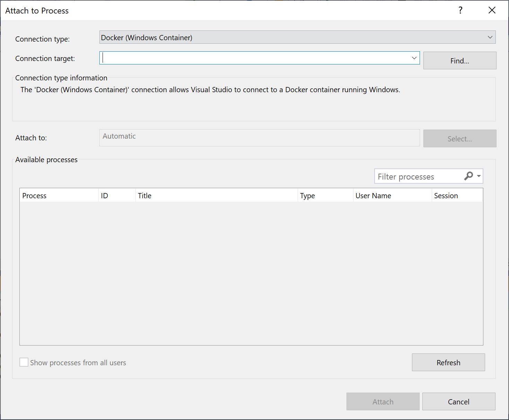Sort by the User Name column header
Viewport: 509px width, 420px height.
pos(392,195)
